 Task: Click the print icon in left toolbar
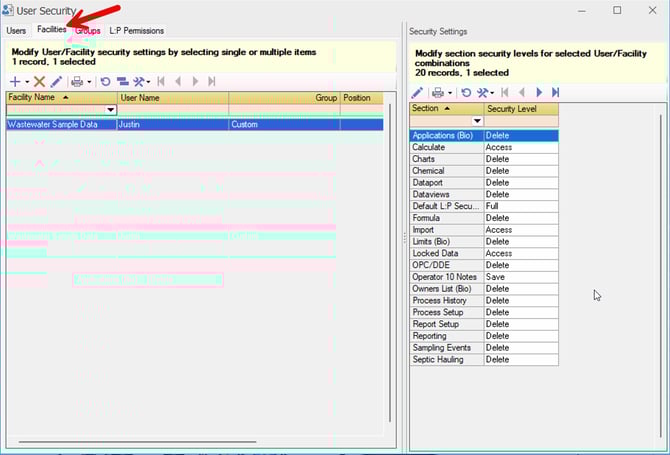point(77,81)
